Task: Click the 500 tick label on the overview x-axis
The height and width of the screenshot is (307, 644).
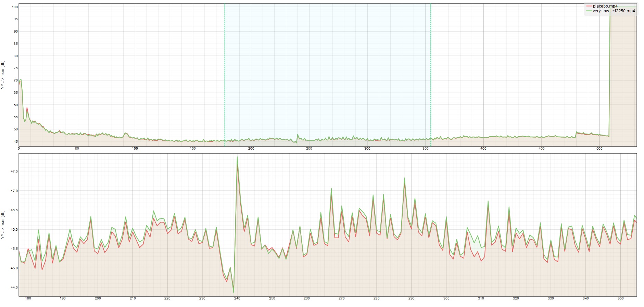Action: coord(599,149)
